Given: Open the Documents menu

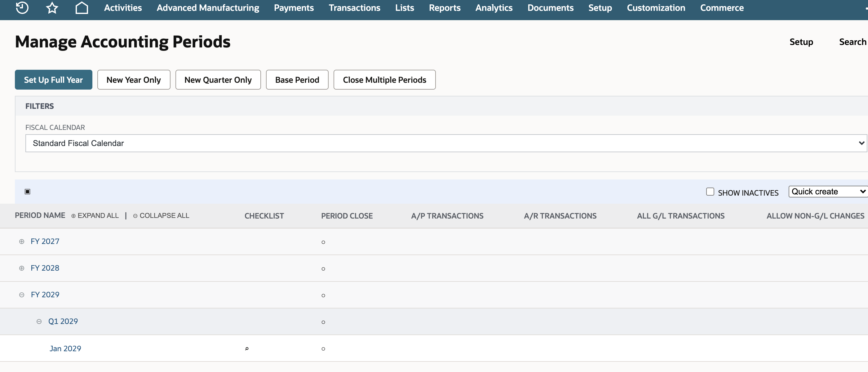Looking at the screenshot, I should click(x=550, y=7).
